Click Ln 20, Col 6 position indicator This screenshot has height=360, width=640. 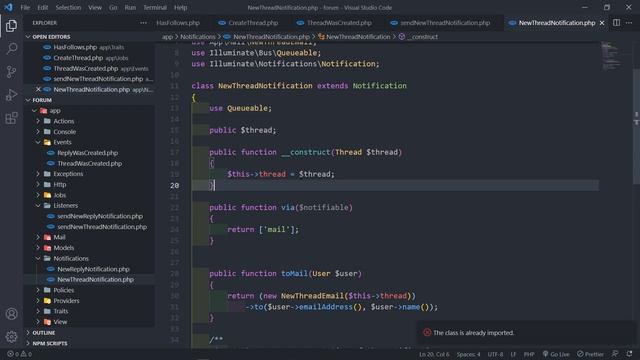(x=434, y=354)
